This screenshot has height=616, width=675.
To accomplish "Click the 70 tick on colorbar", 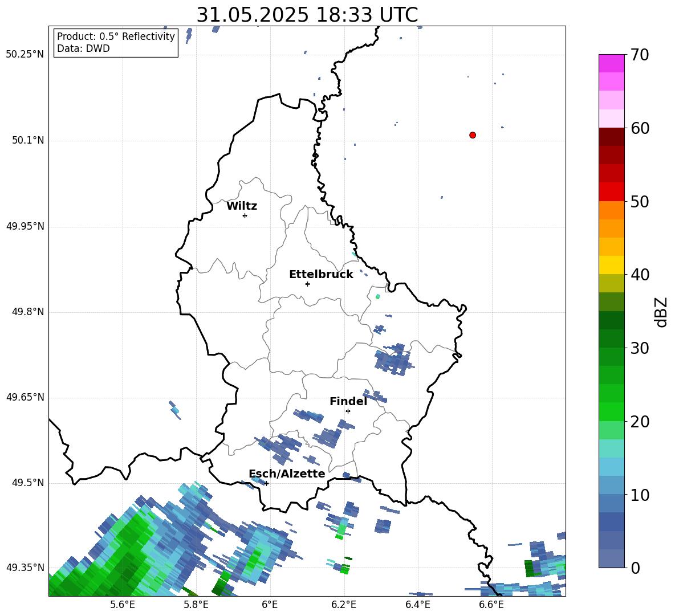I will pos(640,55).
